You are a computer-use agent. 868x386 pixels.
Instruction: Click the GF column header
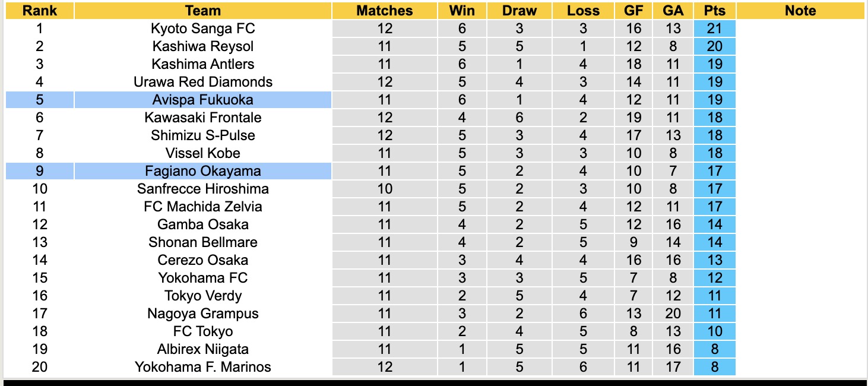pyautogui.click(x=633, y=11)
